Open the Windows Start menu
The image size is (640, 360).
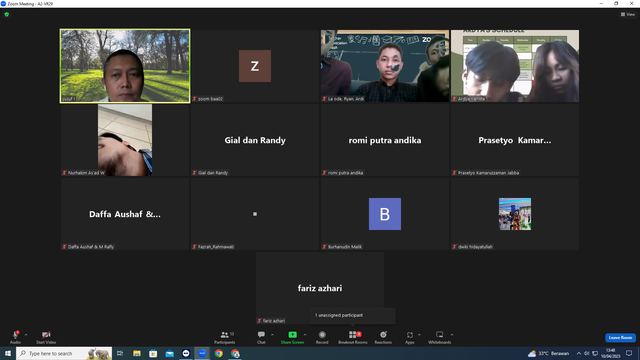coord(8,353)
